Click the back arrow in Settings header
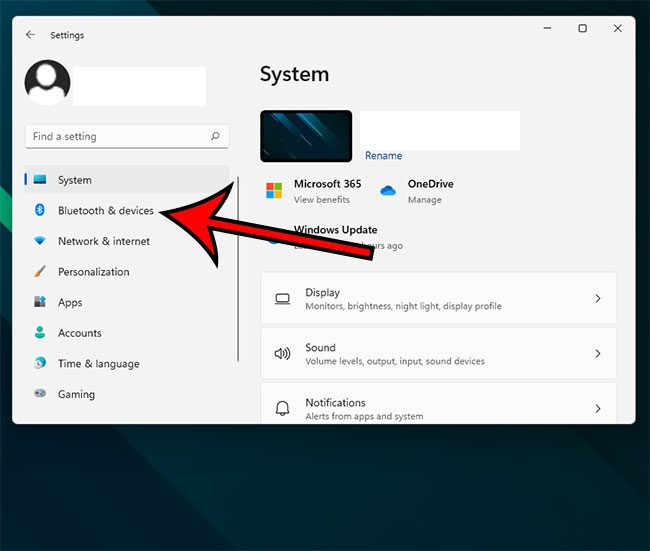This screenshot has width=650, height=551. 30,35
